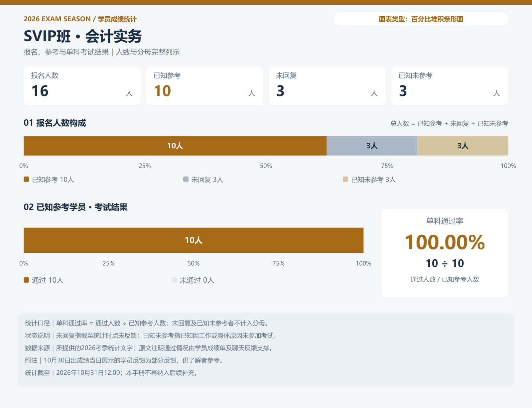Click the 100.00% pass rate figure
532x408 pixels.
[445, 242]
